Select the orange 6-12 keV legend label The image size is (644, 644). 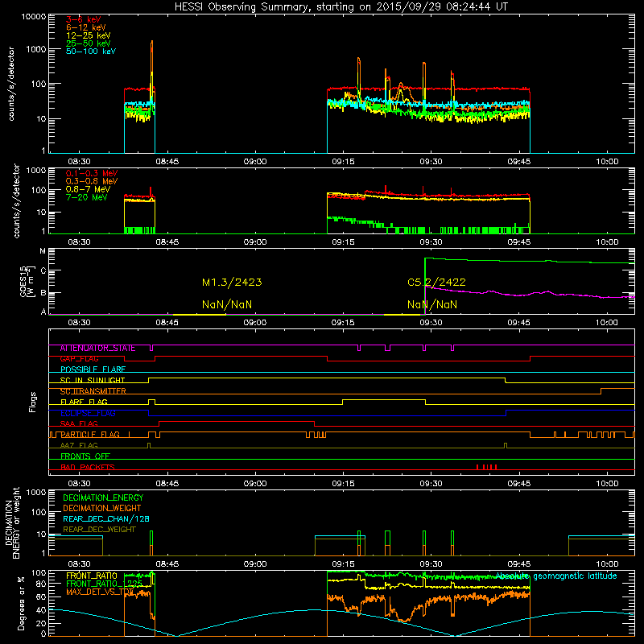(x=86, y=27)
